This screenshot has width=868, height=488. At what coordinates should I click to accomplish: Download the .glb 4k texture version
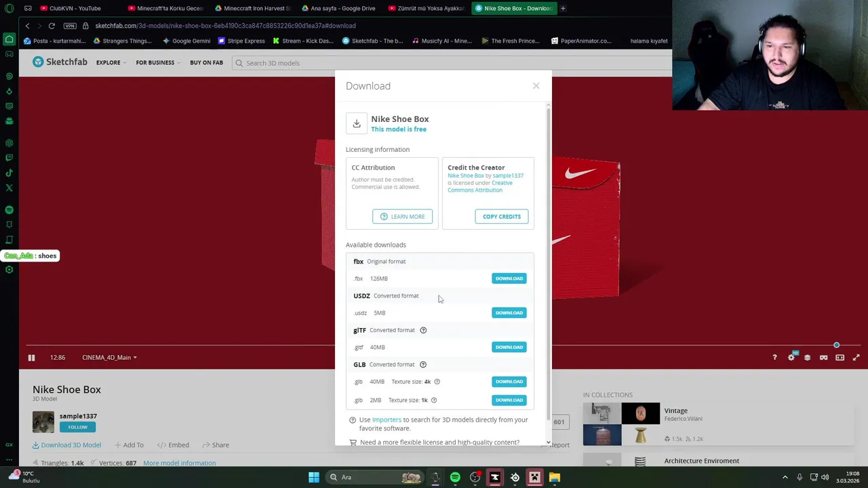point(509,382)
